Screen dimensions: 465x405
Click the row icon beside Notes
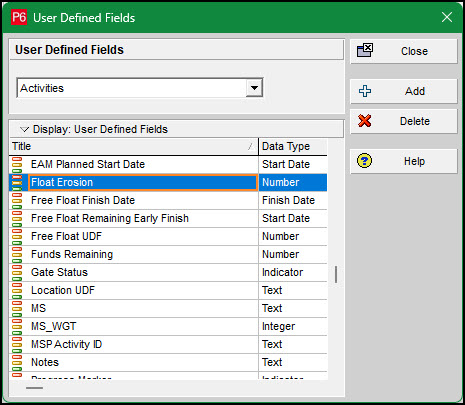click(x=17, y=362)
